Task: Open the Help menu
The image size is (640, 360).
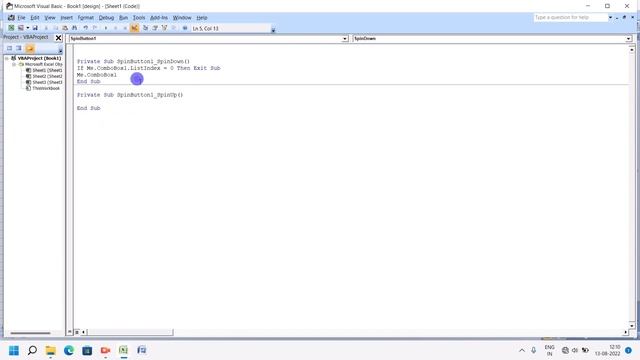Action: (x=202, y=18)
